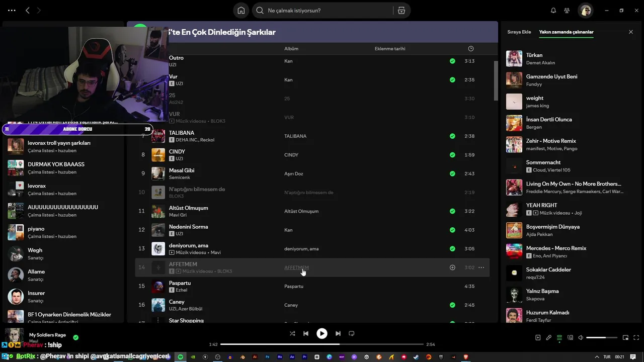644x362 pixels.
Task: Open now playing view icon
Action: click(538, 338)
